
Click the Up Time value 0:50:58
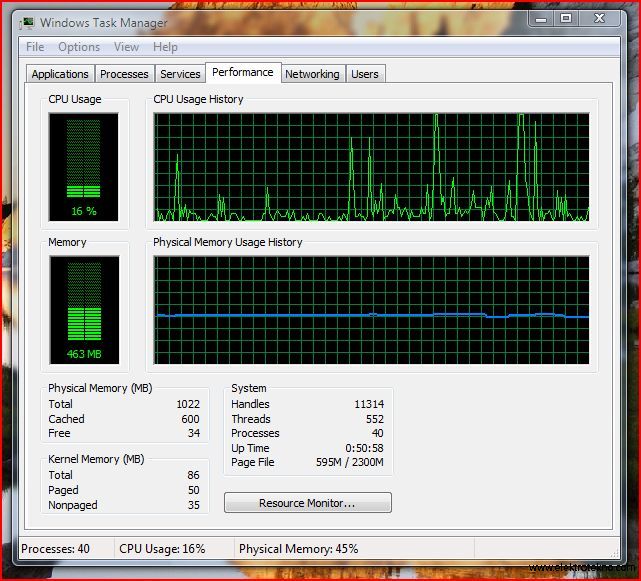364,448
